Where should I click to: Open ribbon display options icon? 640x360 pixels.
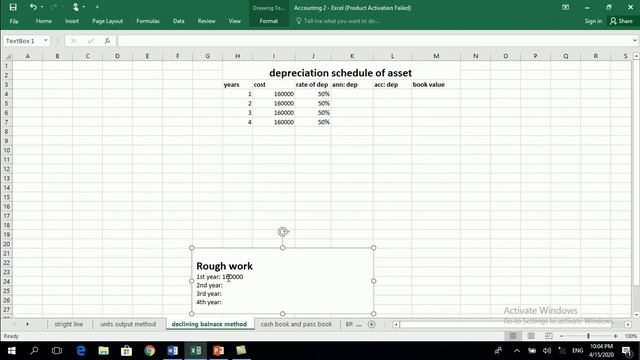(565, 7)
